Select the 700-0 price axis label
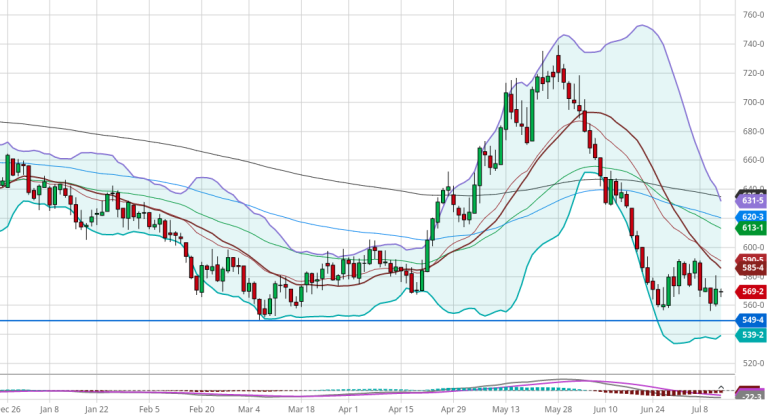 point(752,102)
